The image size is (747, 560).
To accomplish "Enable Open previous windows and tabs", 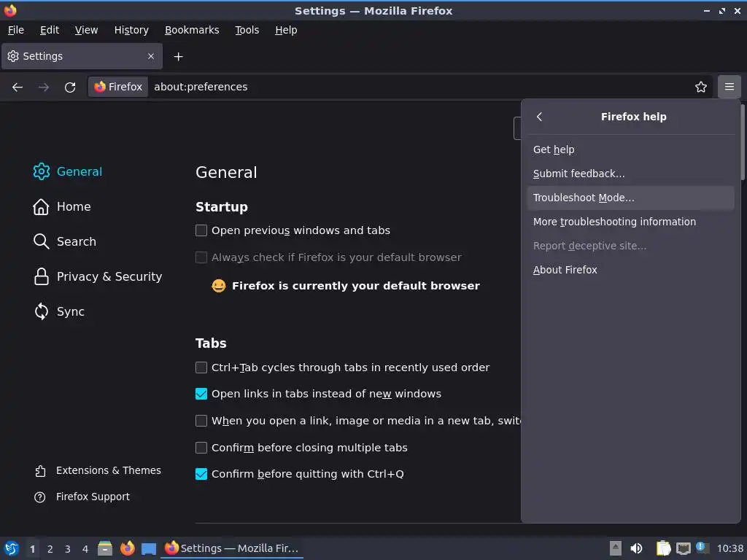I will tap(201, 230).
